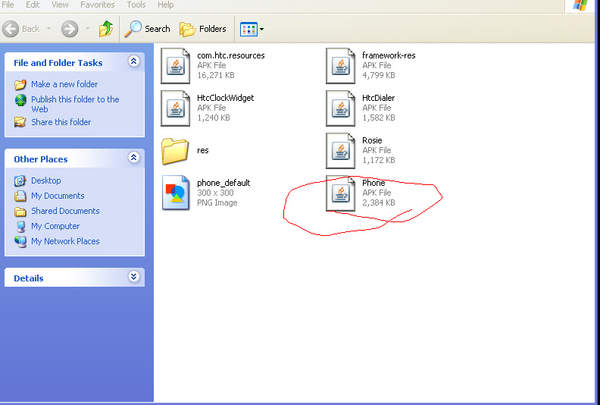Click the com.htc.resources file name

[231, 56]
